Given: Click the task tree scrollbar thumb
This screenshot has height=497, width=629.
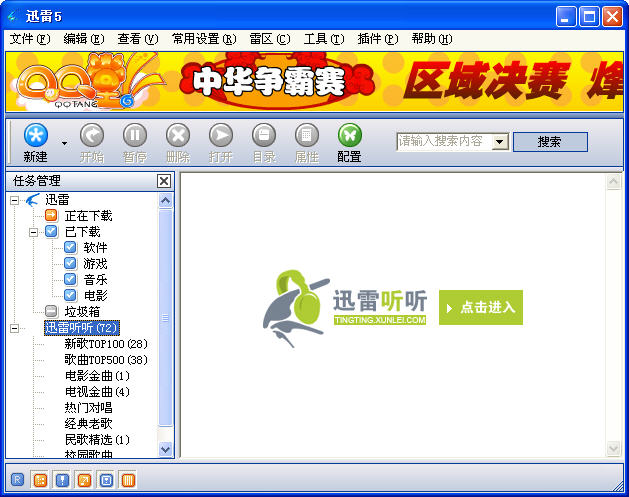Looking at the screenshot, I should coord(166,317).
